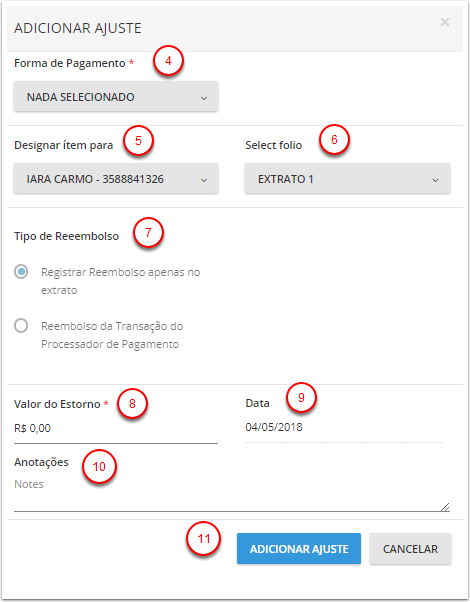Screen dimensions: 470x602
Task: Open the Data field showing 04/05/2018
Action: coord(344,427)
